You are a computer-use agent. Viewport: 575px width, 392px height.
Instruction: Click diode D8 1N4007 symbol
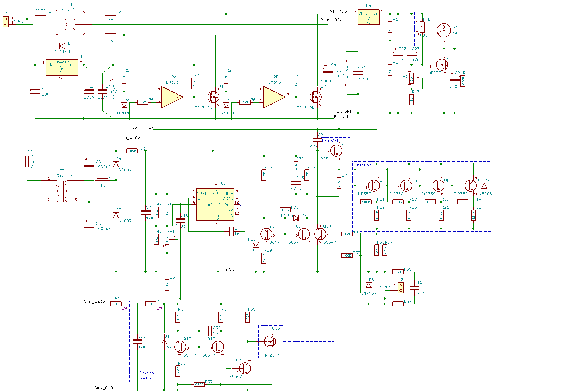[x=369, y=285]
